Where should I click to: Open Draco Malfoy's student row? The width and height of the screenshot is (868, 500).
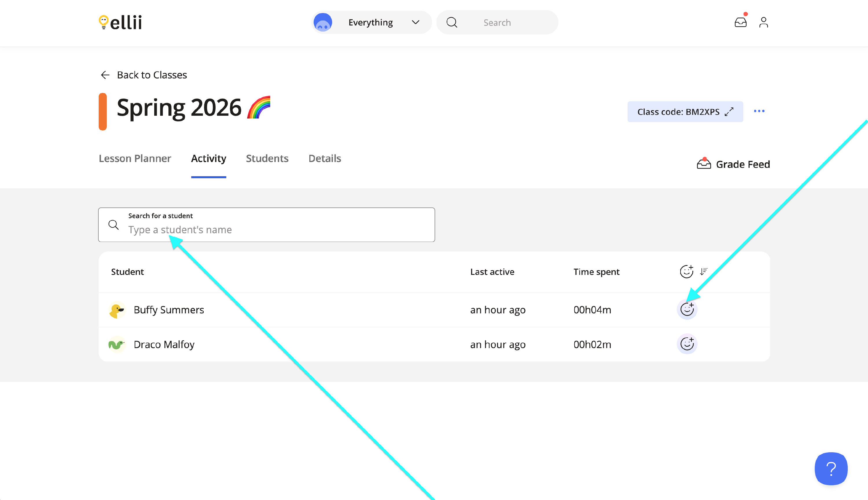pos(164,344)
